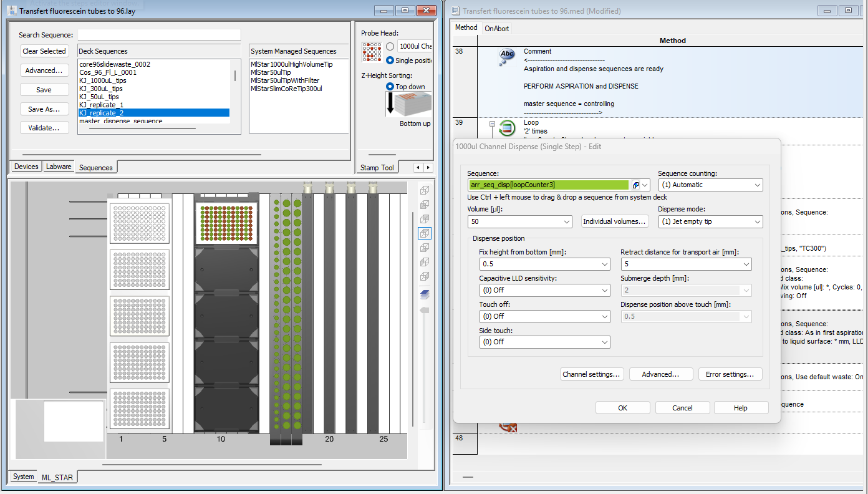Click the green arr_seq_disp[loopCounter3] sequence field
The image size is (868, 494).
point(549,185)
